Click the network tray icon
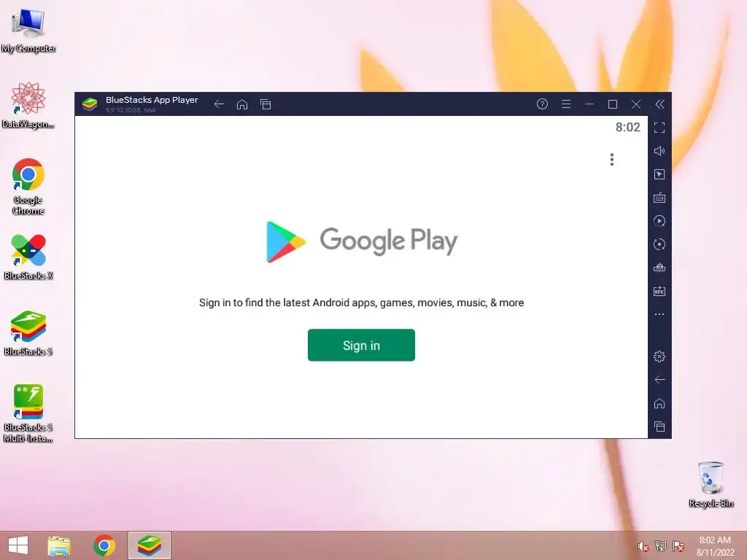This screenshot has width=747, height=560. pyautogui.click(x=661, y=546)
